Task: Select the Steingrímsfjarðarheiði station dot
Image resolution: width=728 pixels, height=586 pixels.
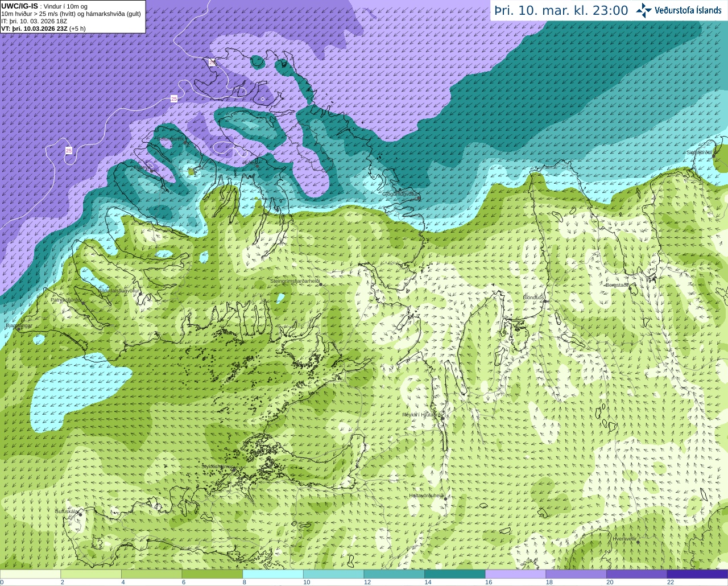Action: [321, 284]
